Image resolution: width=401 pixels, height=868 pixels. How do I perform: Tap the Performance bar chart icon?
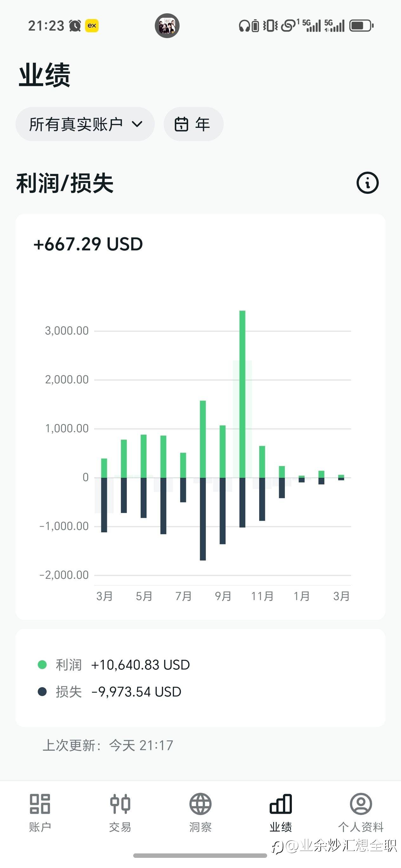point(280,804)
